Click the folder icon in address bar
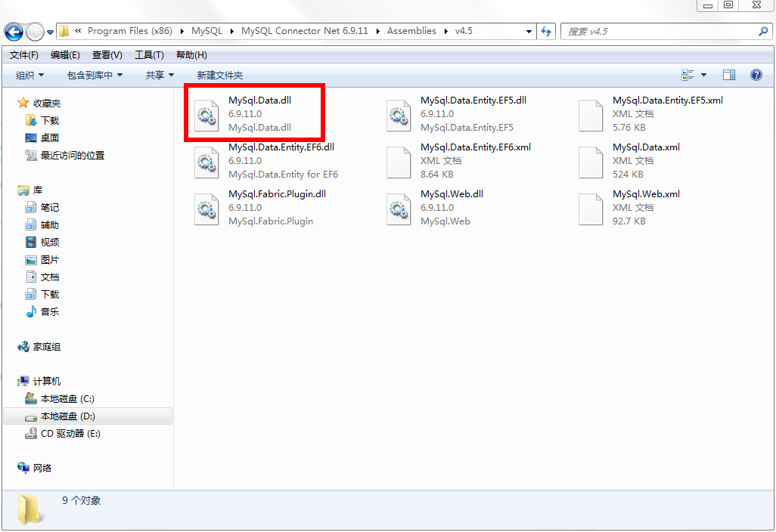Image resolution: width=776 pixels, height=532 pixels. (x=64, y=31)
